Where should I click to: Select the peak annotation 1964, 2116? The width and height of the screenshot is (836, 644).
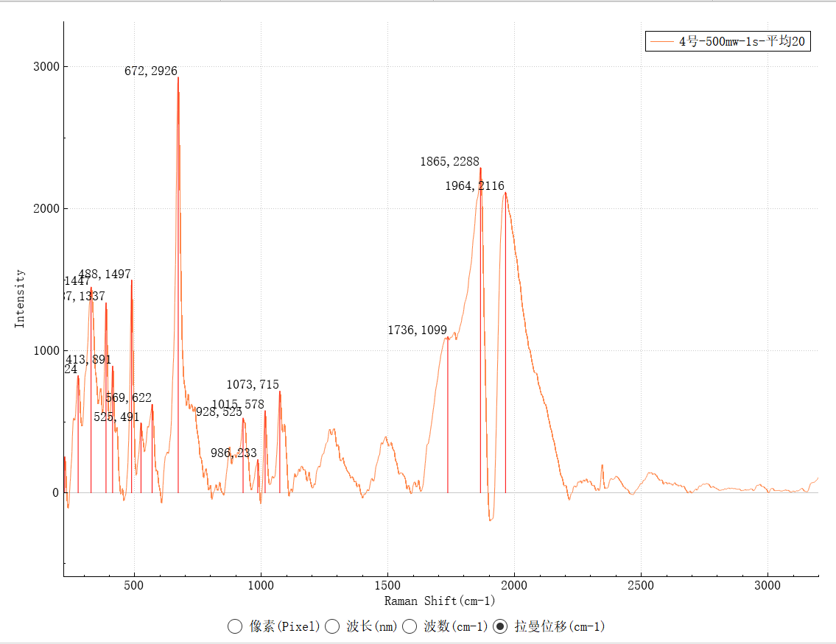pyautogui.click(x=474, y=186)
